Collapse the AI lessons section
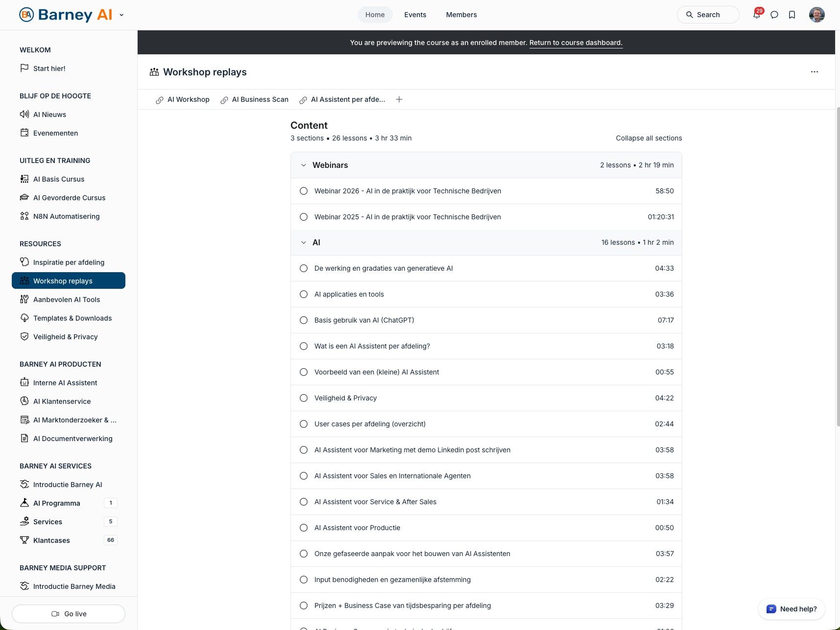 (x=304, y=243)
